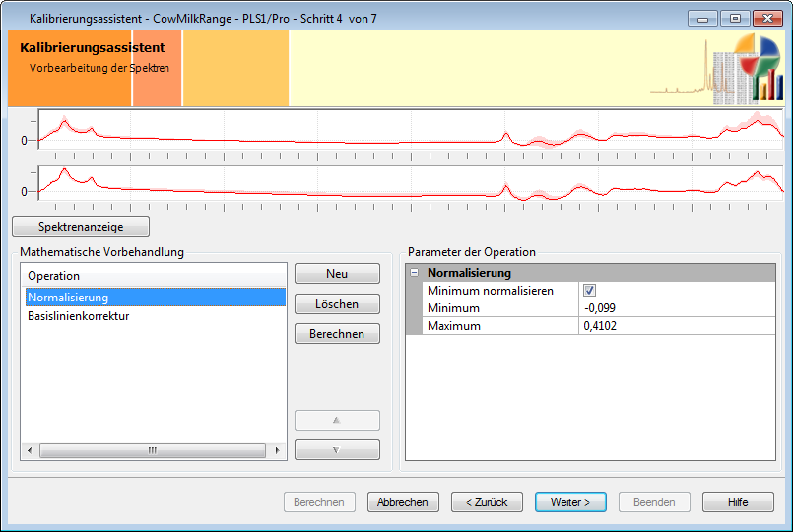
Task: Click the scrollbar left arrow
Action: pos(30,450)
